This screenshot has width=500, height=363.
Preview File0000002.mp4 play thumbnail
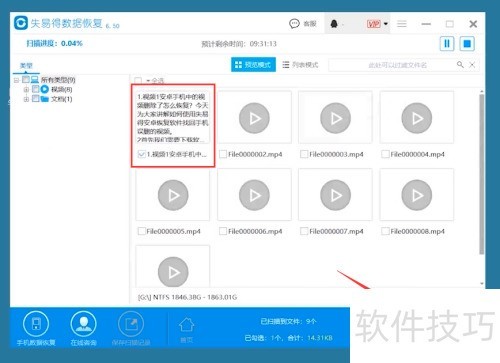[254, 118]
